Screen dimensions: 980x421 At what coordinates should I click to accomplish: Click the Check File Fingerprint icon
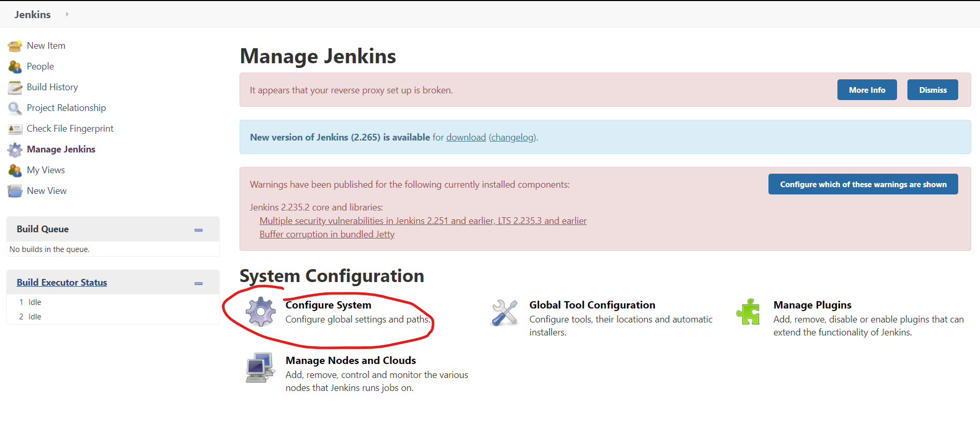[15, 129]
